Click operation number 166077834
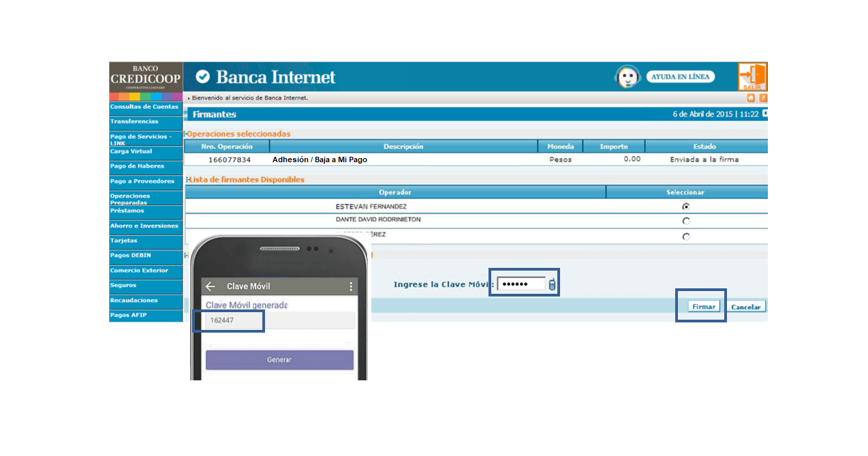Screen dimensions: 868x456 click(x=230, y=160)
